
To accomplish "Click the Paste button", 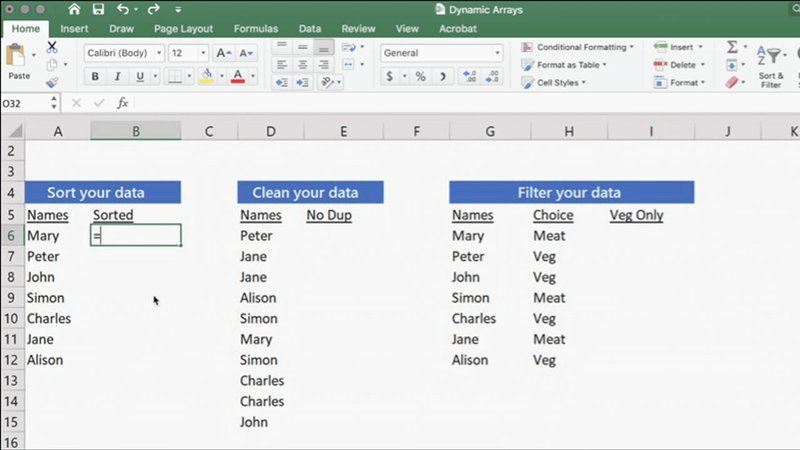I will point(18,62).
